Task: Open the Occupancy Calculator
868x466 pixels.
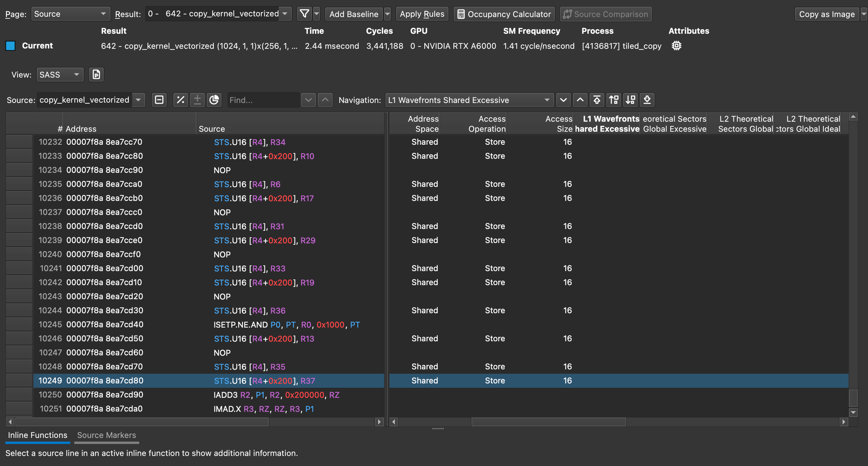Action: [503, 14]
